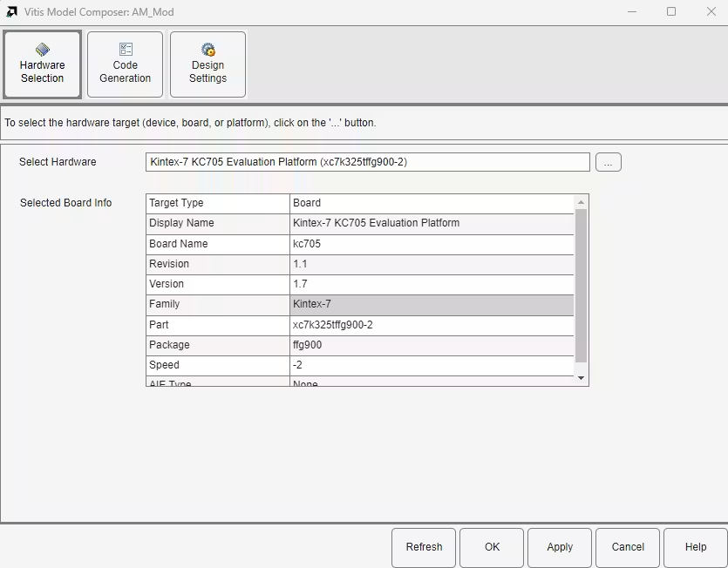The width and height of the screenshot is (728, 568).
Task: Select the 'Board' value cell
Action: (432, 203)
